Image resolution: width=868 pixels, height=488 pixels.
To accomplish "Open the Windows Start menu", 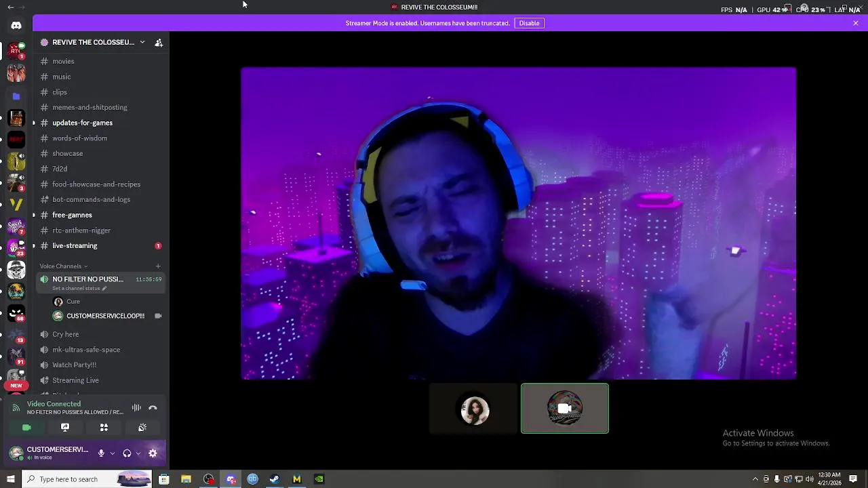I will click(x=10, y=479).
